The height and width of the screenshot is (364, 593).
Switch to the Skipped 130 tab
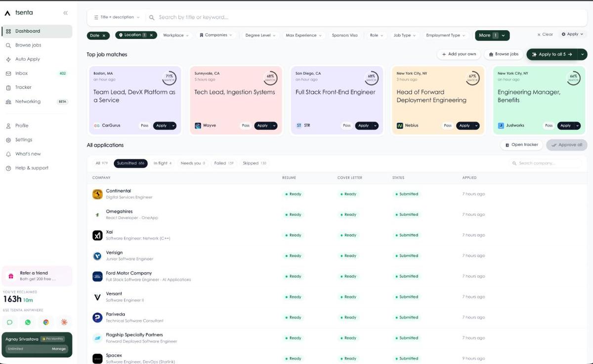[x=254, y=163]
